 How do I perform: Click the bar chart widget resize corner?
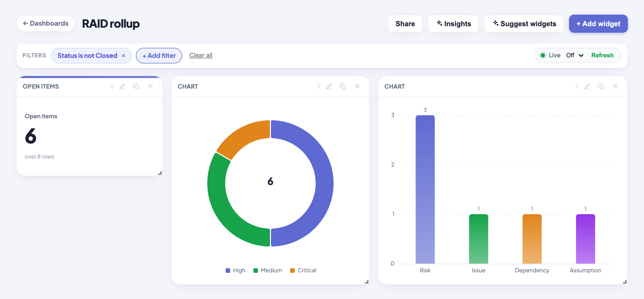coord(625,282)
